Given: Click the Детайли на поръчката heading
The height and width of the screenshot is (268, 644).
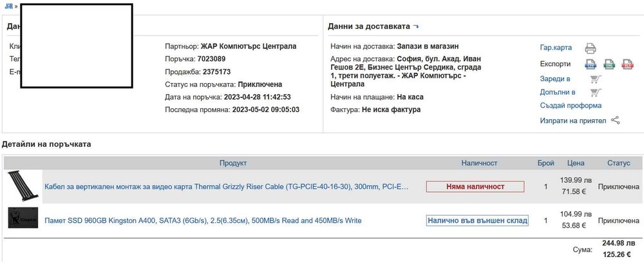Looking at the screenshot, I should tap(46, 144).
